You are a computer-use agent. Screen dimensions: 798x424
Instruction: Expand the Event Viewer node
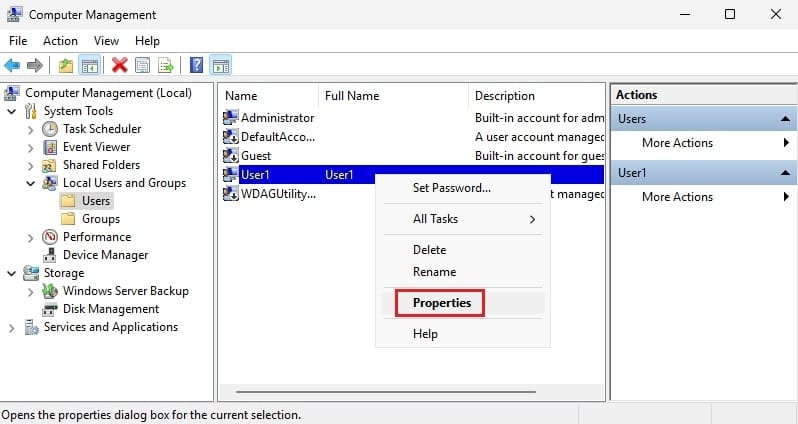[x=31, y=148]
